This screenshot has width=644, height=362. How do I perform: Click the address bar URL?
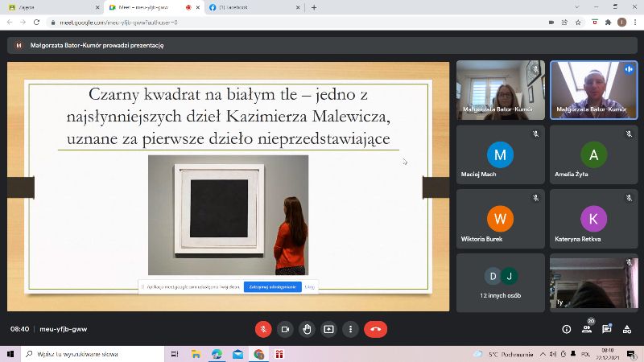click(x=118, y=23)
